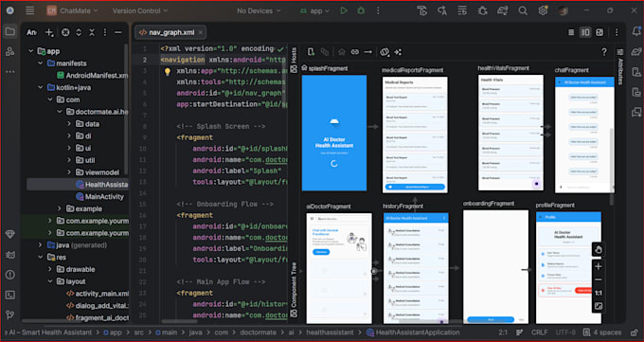
Task: Open the Component Tree side tab
Action: 294,289
